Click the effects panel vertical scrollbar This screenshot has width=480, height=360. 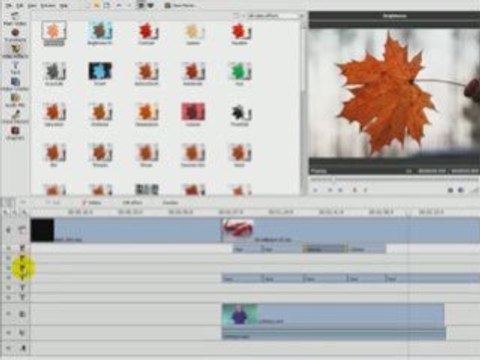(303, 60)
